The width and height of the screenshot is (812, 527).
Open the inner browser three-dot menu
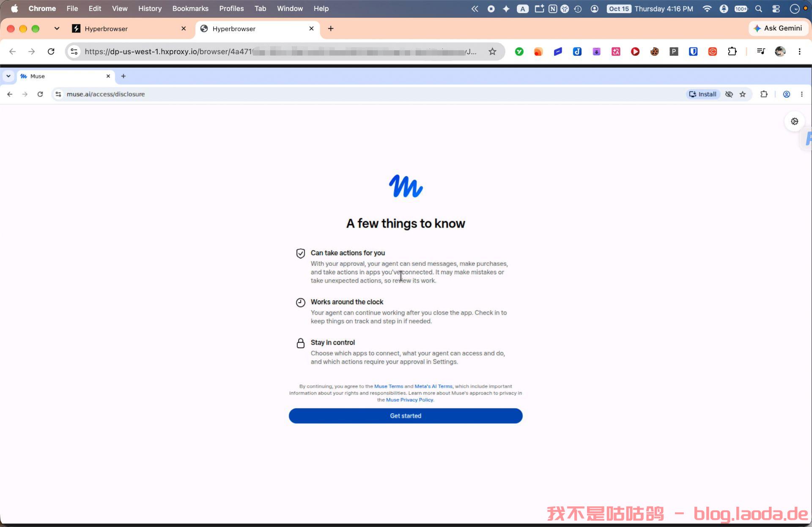coord(802,94)
